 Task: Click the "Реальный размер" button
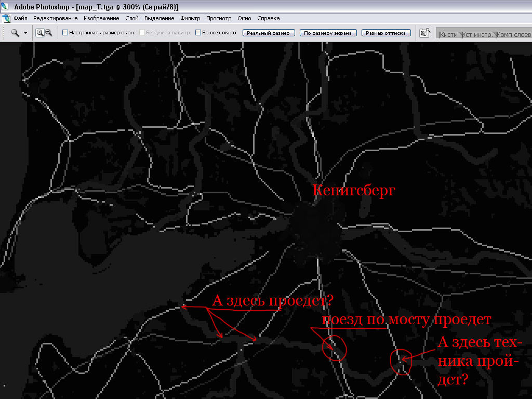point(269,33)
